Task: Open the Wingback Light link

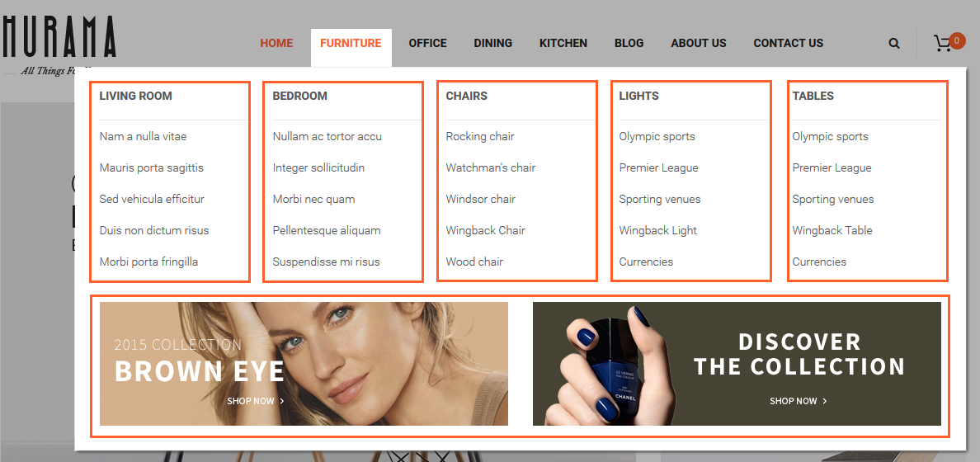Action: pos(657,230)
